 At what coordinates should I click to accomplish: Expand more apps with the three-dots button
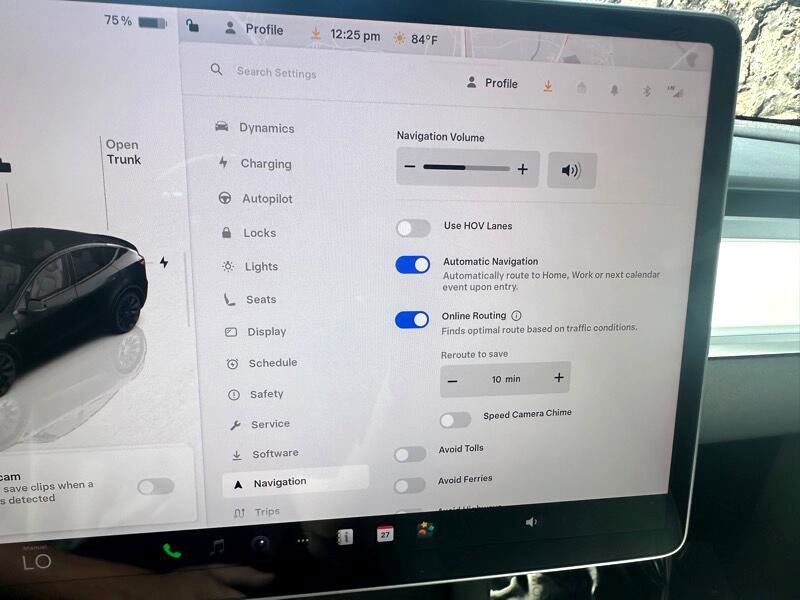[303, 541]
